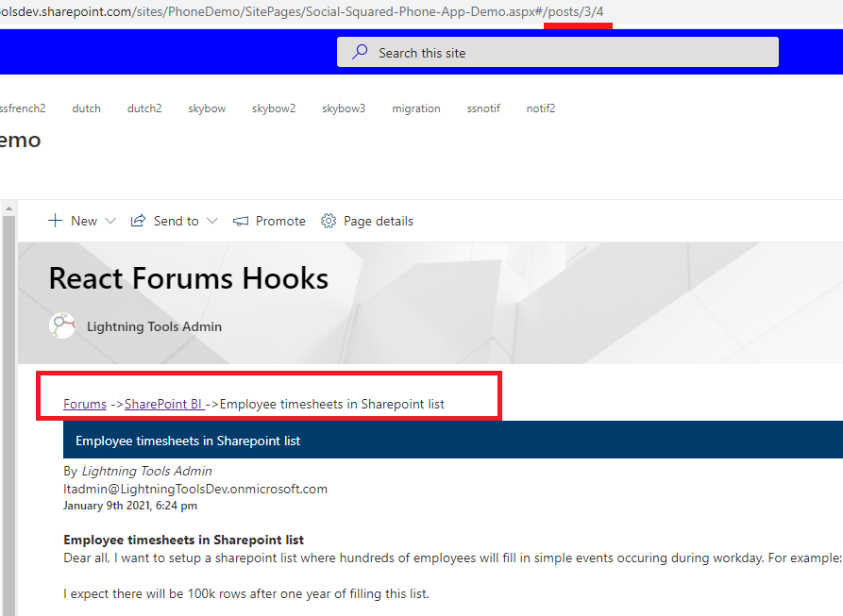Open the ssnotif navigation link
This screenshot has height=616, width=843.
tap(483, 108)
